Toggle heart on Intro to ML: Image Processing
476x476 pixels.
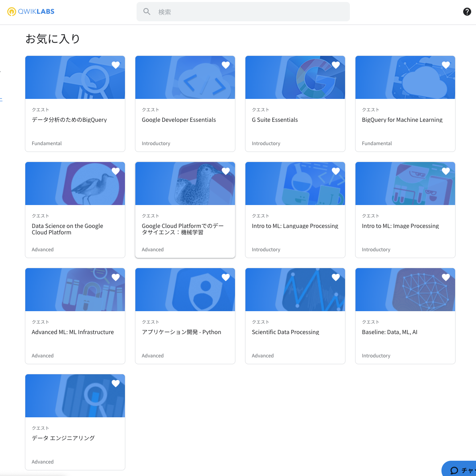pos(445,171)
